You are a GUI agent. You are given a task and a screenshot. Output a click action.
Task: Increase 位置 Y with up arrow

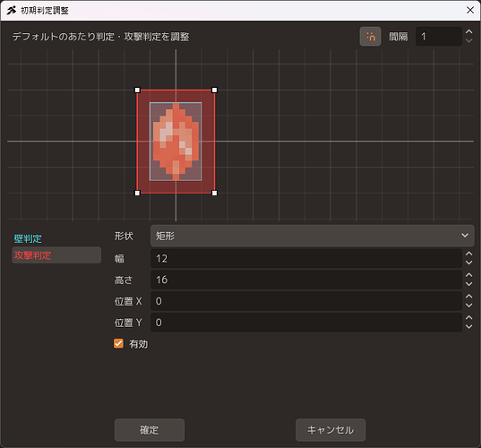tap(468, 318)
